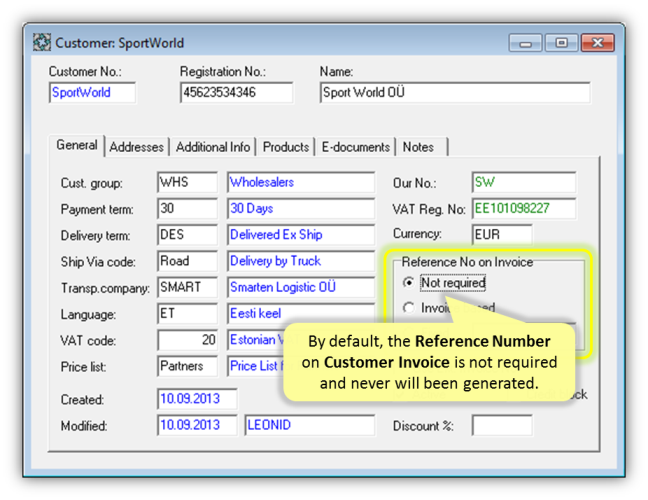Click the Wholesalers description field
The image size is (648, 500).
click(301, 182)
